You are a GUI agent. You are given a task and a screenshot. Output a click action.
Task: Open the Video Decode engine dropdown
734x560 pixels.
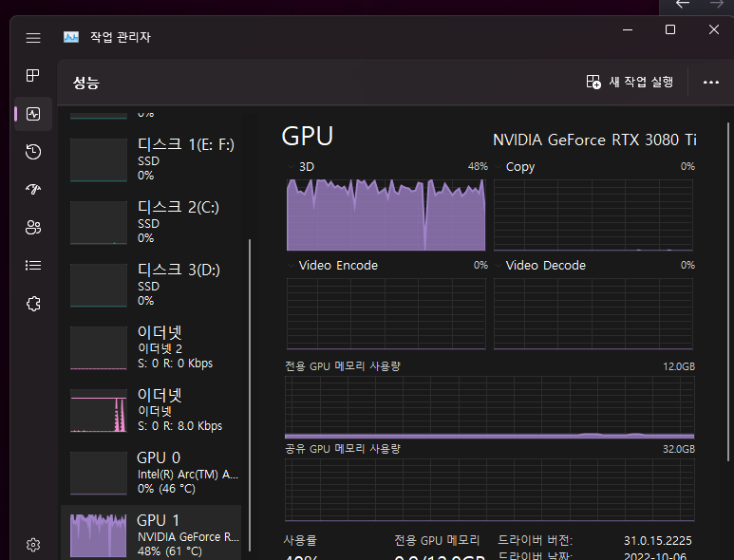click(x=499, y=266)
